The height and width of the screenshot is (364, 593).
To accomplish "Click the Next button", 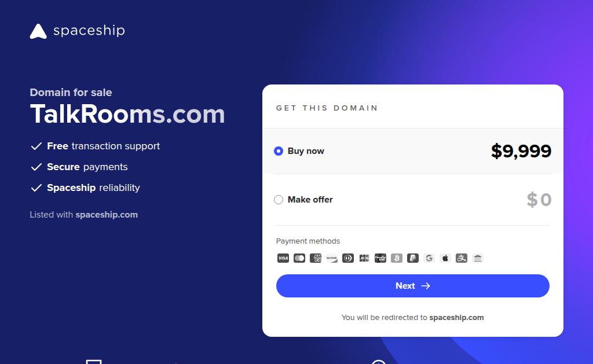I will (412, 286).
